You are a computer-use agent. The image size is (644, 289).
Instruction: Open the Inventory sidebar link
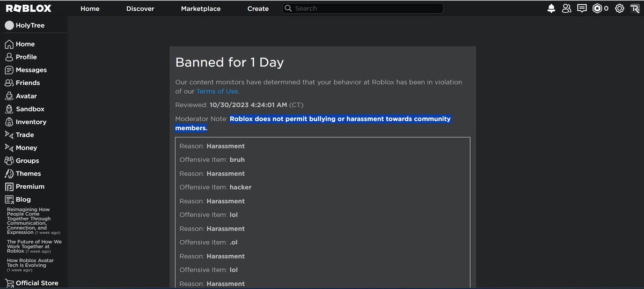(x=31, y=122)
